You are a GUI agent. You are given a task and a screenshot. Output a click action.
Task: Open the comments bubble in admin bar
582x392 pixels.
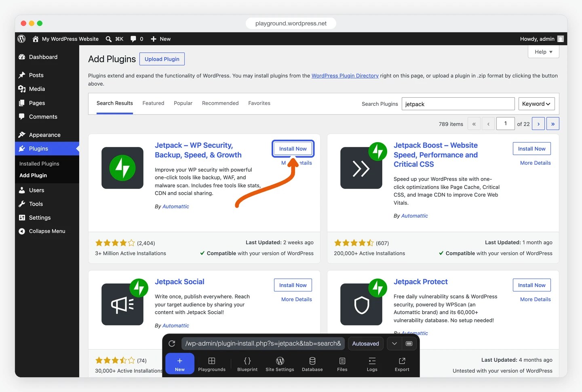(133, 39)
